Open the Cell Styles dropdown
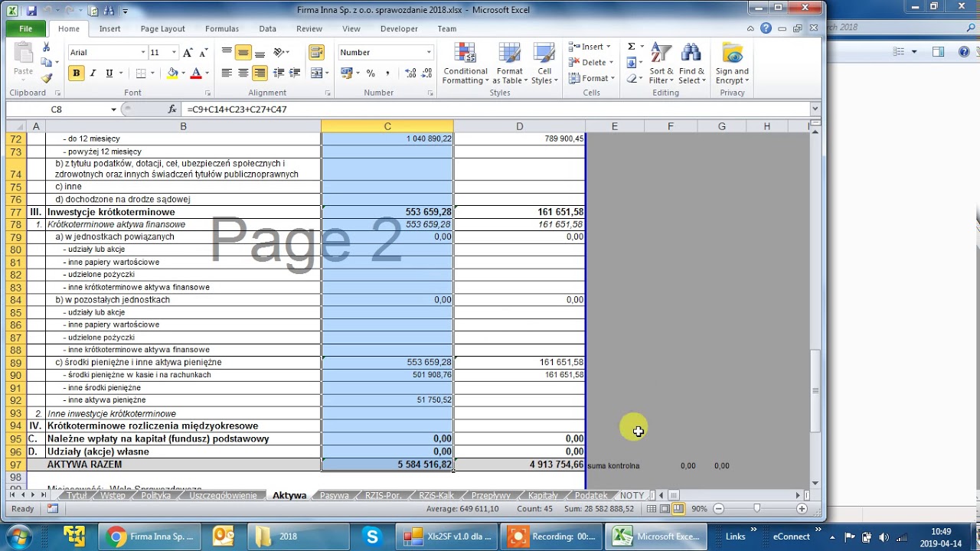The width and height of the screenshot is (980, 551). pyautogui.click(x=544, y=64)
